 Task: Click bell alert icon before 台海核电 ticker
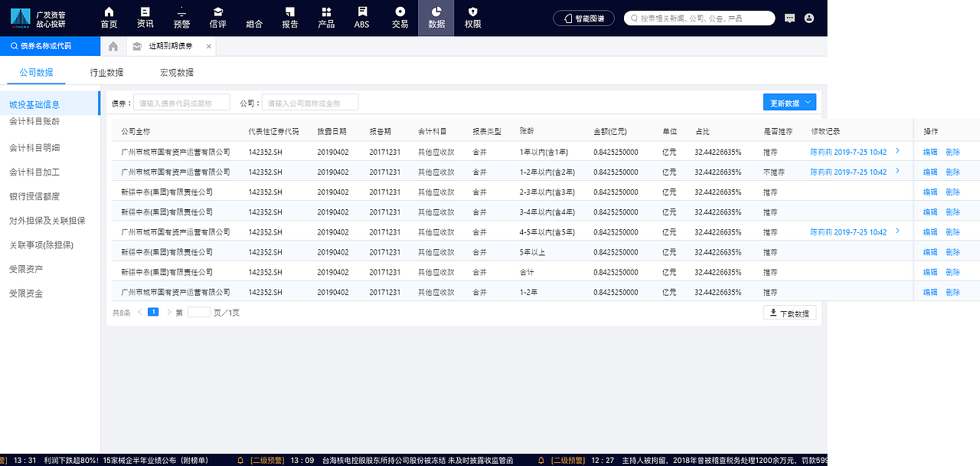click(240, 460)
